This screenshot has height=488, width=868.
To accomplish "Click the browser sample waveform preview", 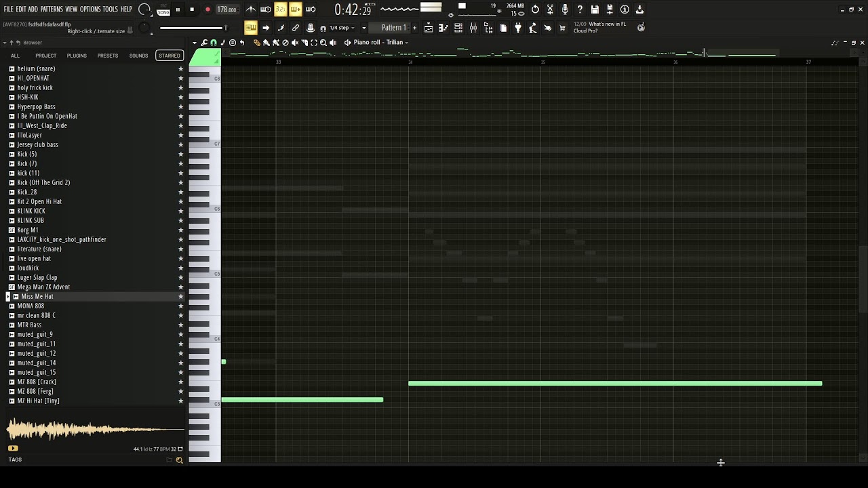I will pyautogui.click(x=95, y=430).
